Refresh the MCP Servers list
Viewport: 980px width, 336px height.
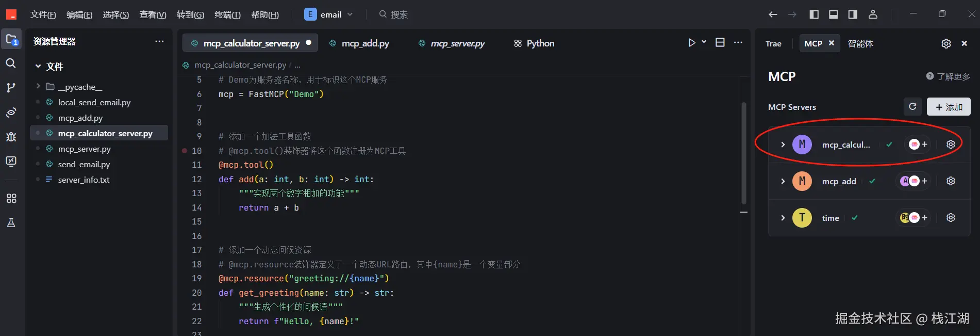coord(912,106)
